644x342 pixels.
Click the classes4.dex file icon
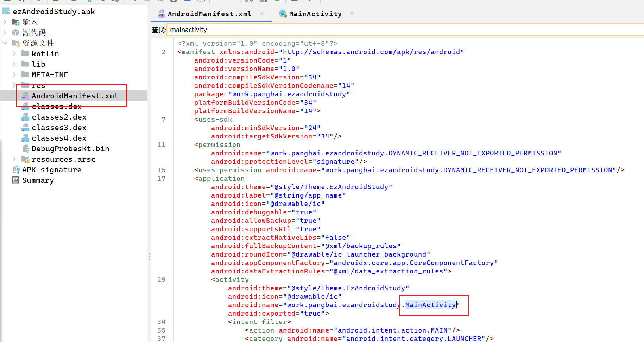[25, 138]
